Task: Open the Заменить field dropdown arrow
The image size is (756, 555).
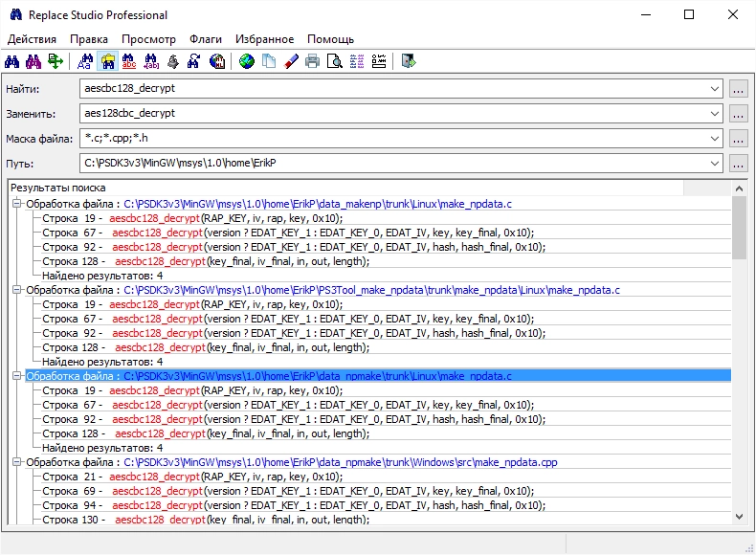Action: tap(714, 114)
